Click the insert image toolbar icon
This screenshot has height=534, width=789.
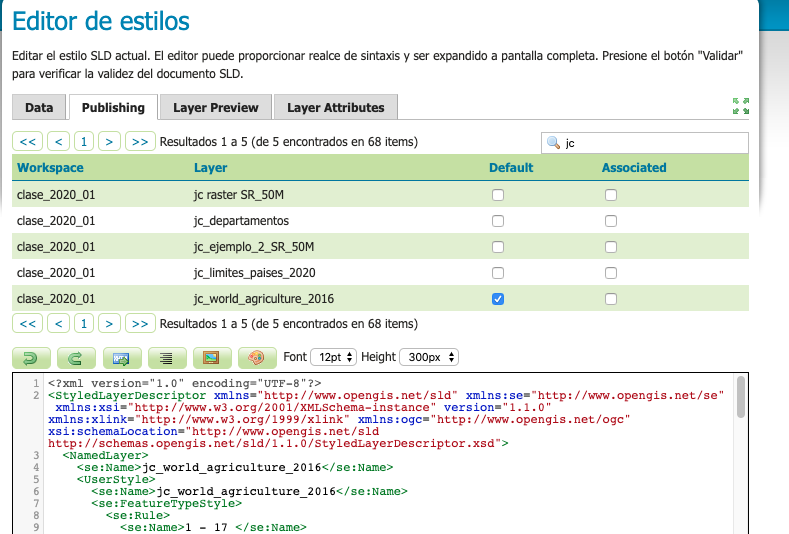(211, 357)
